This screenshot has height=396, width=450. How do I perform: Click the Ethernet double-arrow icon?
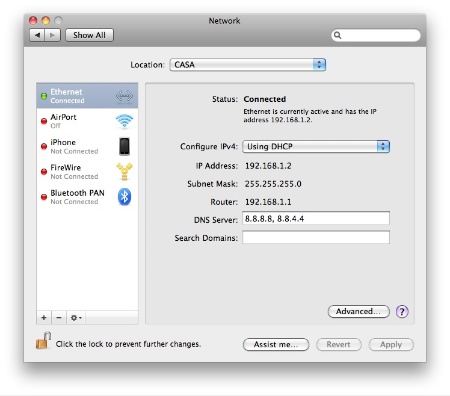(x=124, y=96)
